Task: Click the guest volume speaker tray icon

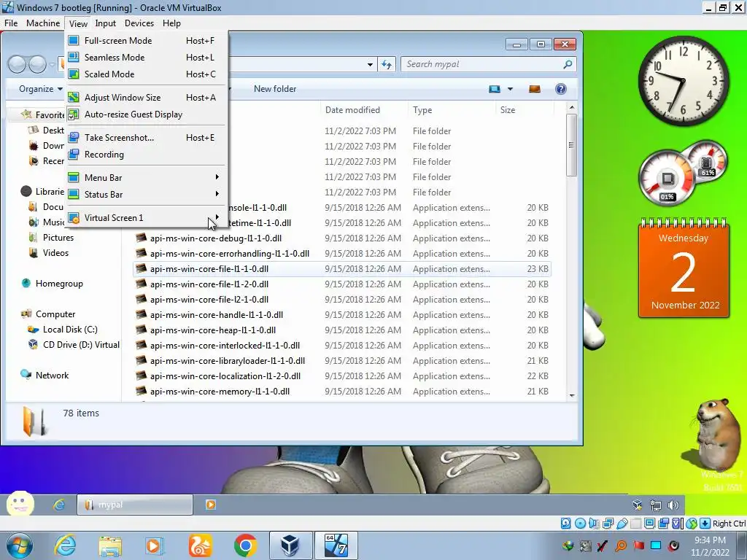Action: pyautogui.click(x=673, y=505)
